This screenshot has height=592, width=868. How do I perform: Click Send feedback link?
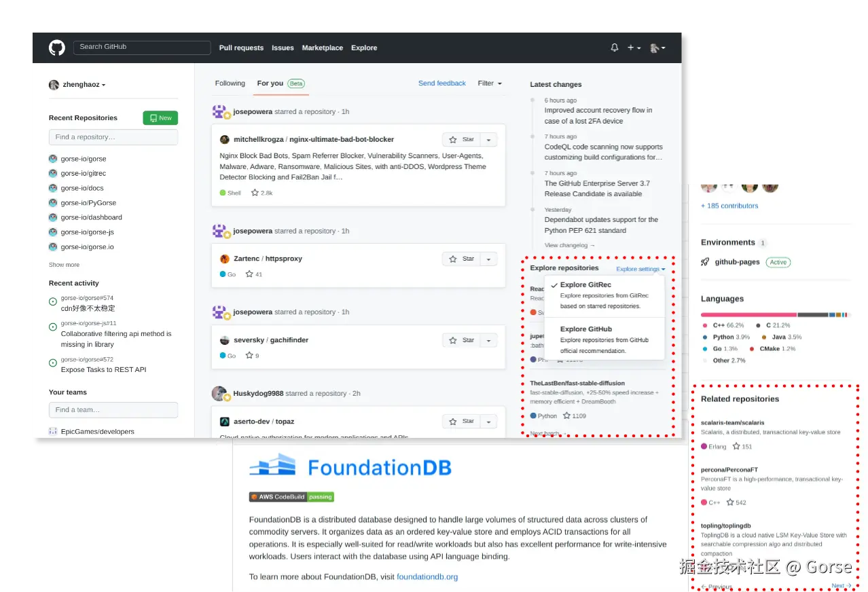tap(442, 84)
